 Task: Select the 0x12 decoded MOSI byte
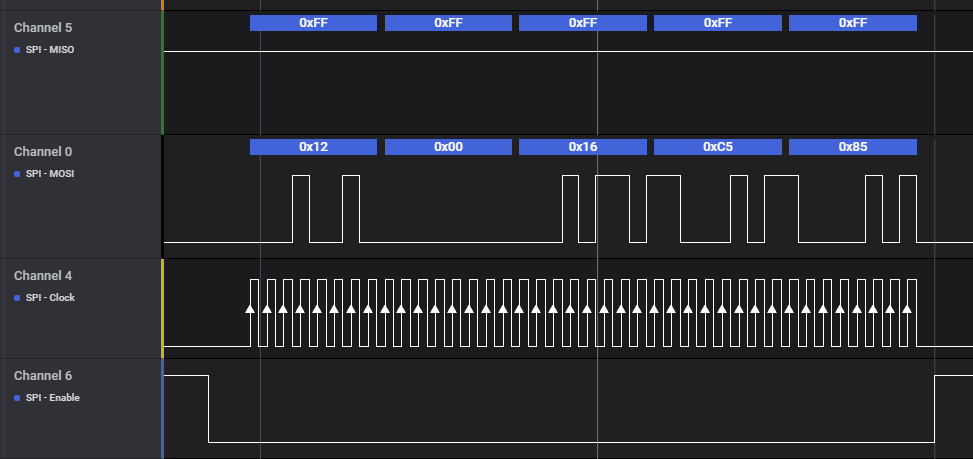tap(313, 147)
